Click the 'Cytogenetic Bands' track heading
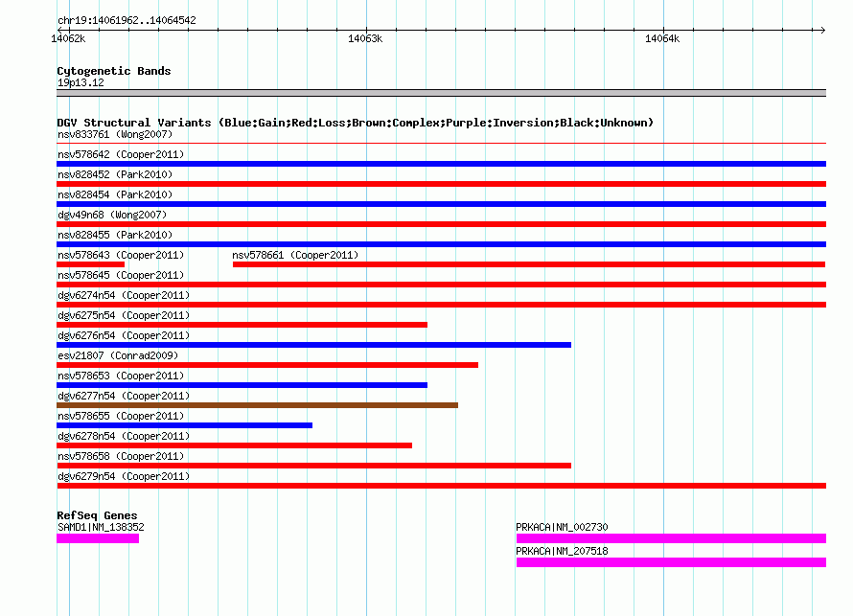This screenshot has width=853, height=616. coord(114,71)
